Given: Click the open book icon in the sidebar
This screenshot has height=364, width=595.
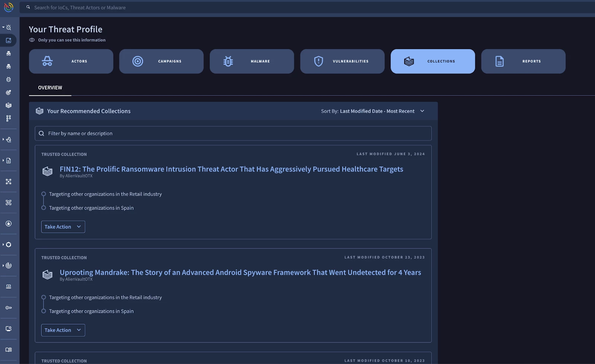Looking at the screenshot, I should [x=9, y=350].
